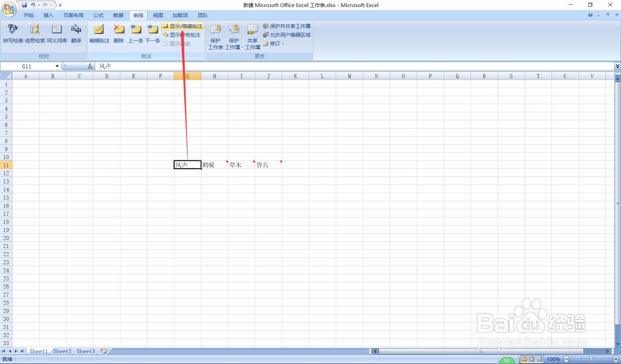Toggle 显示所有批注 to show all comments
Viewport: 621px width, 364px height.
(181, 35)
